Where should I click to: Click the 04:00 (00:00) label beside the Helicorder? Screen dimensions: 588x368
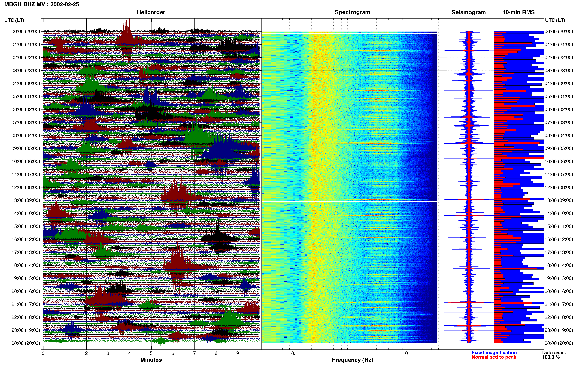[26, 83]
